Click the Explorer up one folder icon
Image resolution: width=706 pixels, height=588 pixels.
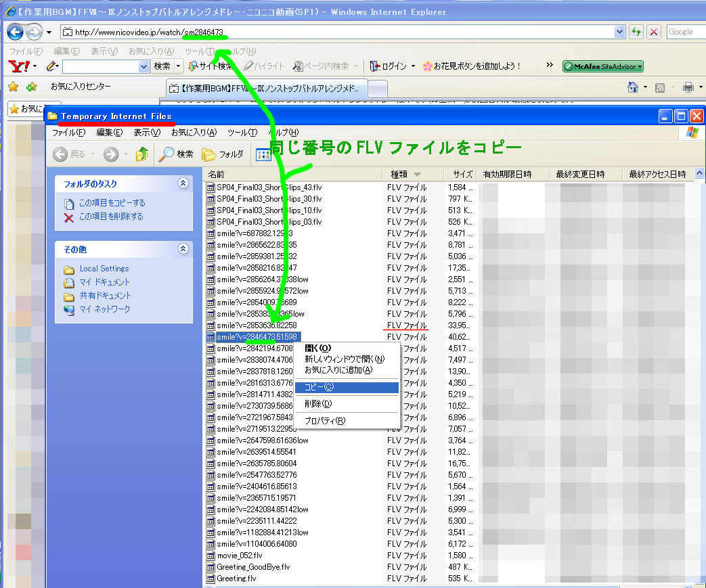[x=142, y=154]
